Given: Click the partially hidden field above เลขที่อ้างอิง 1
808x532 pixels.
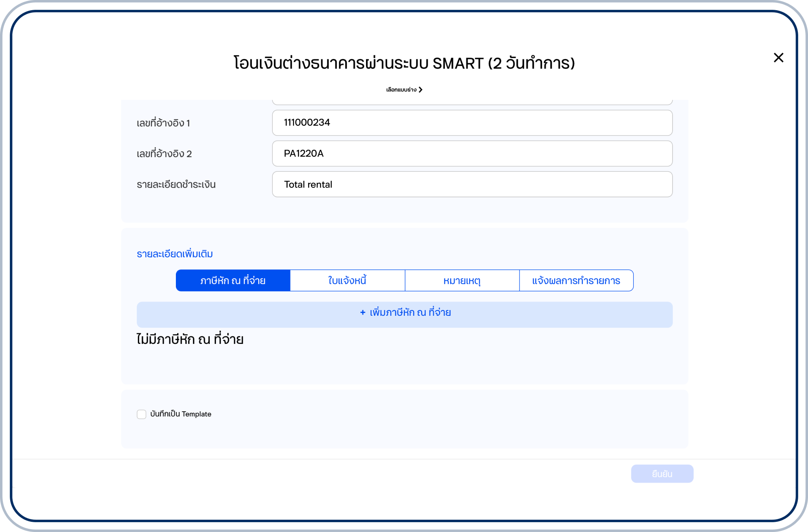Looking at the screenshot, I should 472,102.
